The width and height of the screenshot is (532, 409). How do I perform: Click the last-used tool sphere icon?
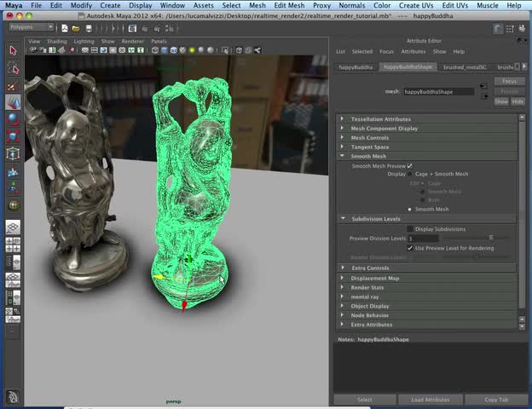tap(13, 204)
